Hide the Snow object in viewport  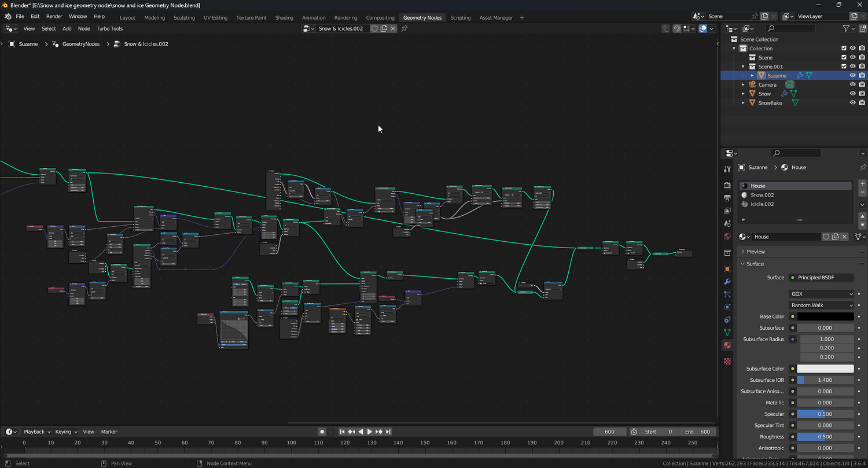tap(852, 94)
